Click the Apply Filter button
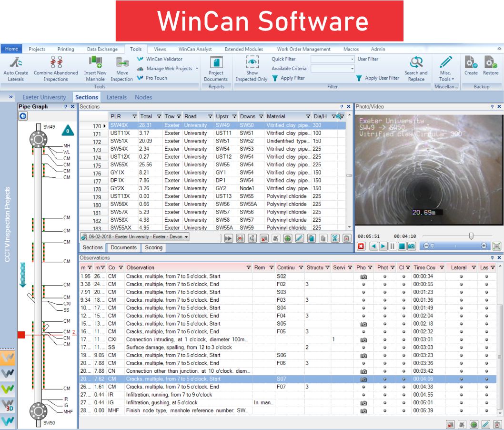This screenshot has width=504, height=430. pos(288,78)
